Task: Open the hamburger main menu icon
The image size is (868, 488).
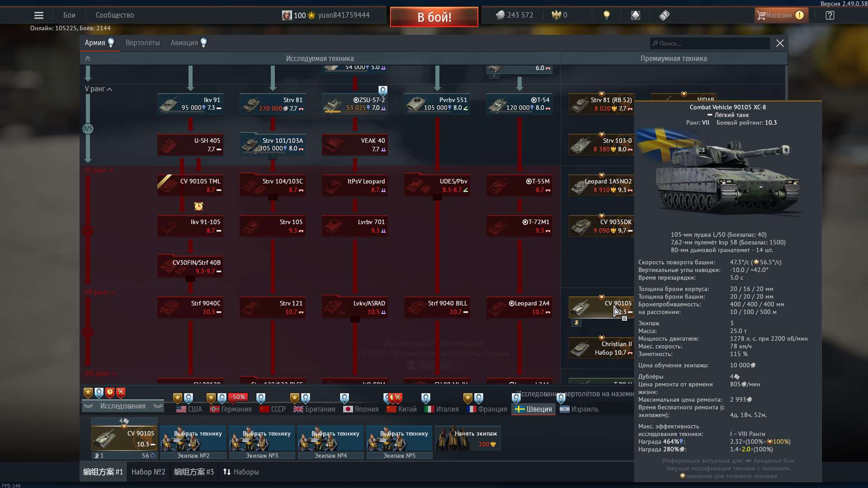Action: tap(39, 15)
